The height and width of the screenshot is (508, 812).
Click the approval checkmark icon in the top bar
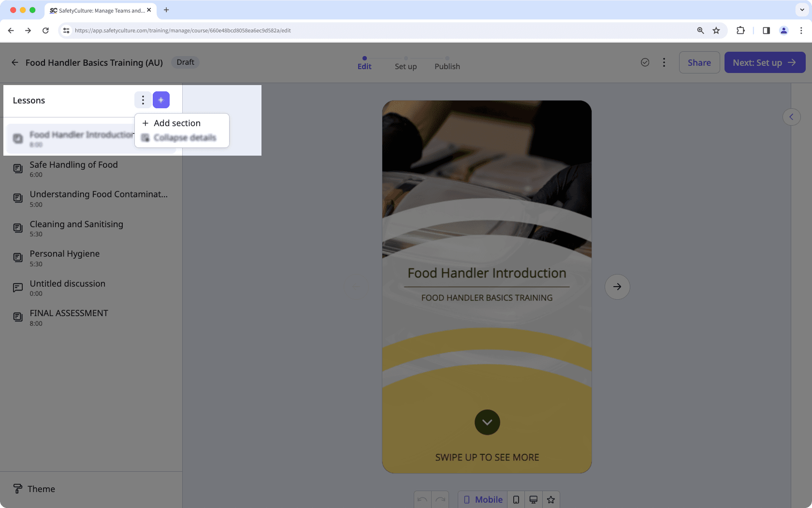point(645,62)
